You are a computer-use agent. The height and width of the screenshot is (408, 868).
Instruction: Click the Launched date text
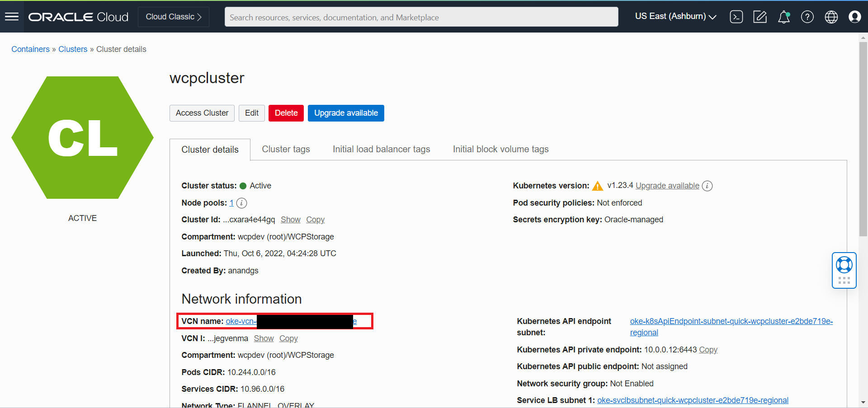coord(280,253)
